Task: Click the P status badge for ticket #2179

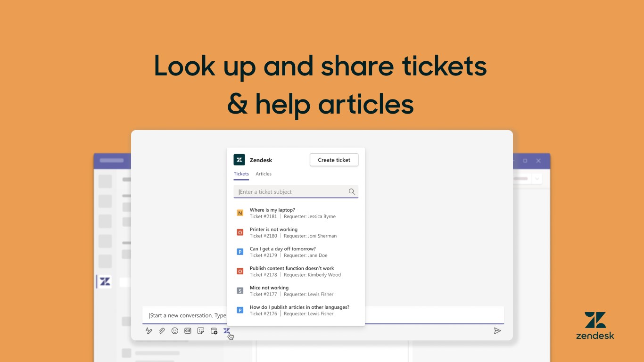Action: pos(240,252)
